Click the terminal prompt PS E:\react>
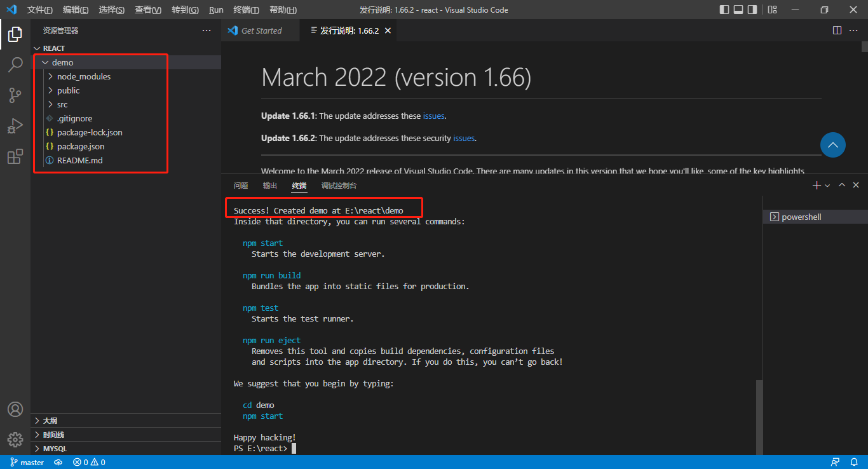This screenshot has height=469, width=868. (261, 449)
